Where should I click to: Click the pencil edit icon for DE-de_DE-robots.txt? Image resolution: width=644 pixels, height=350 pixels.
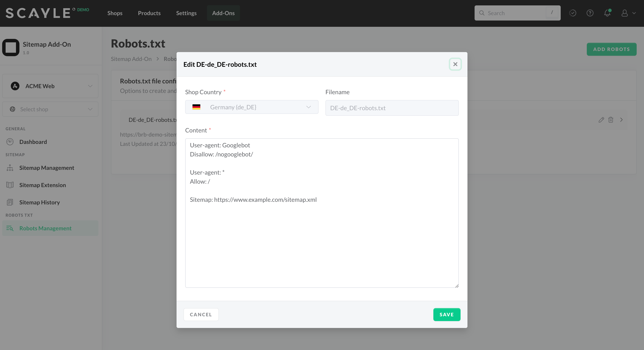(601, 120)
